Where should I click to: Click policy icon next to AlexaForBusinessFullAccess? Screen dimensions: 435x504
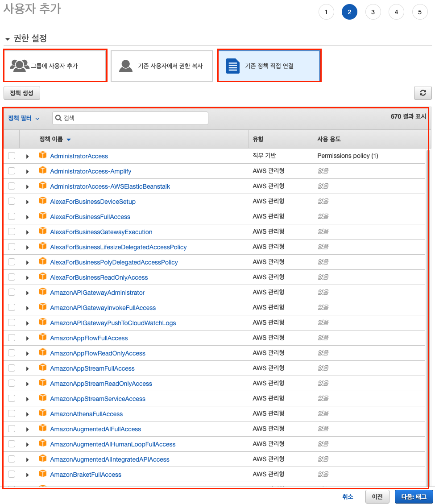pos(43,216)
